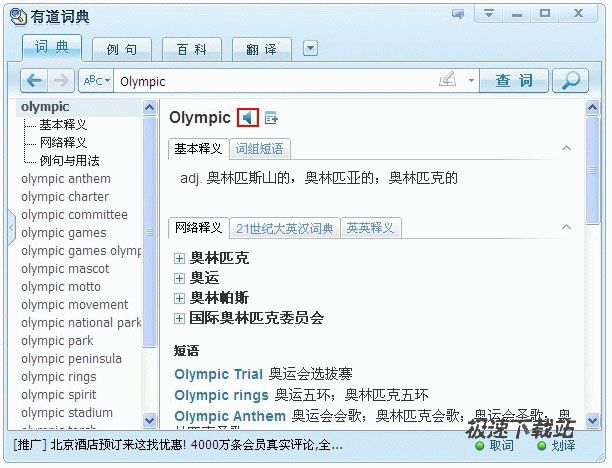Select olympic games in the word list
Screen dimensions: 612x468
pos(64,233)
